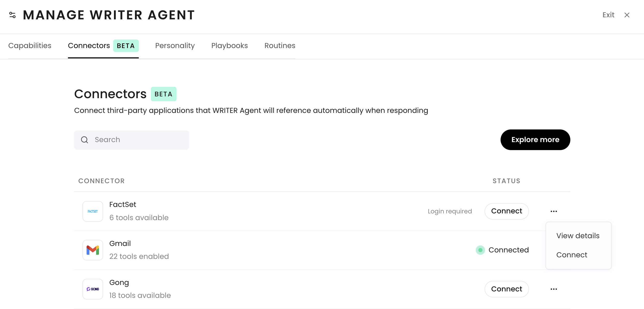Click the green Connected status dot for Gmail

pos(480,250)
